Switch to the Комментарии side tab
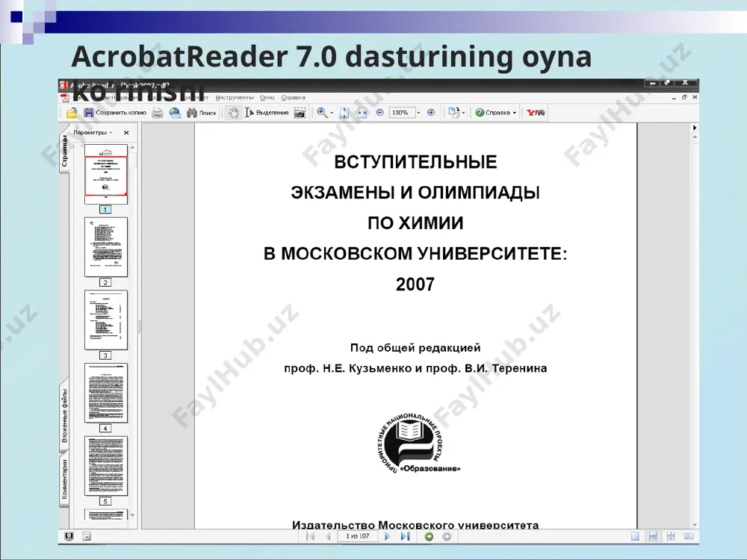The height and width of the screenshot is (560, 747). coord(64,479)
